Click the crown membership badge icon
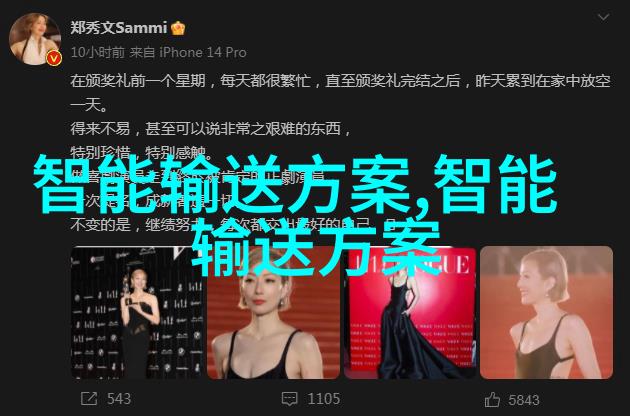The width and height of the screenshot is (630, 416). pyautogui.click(x=178, y=28)
